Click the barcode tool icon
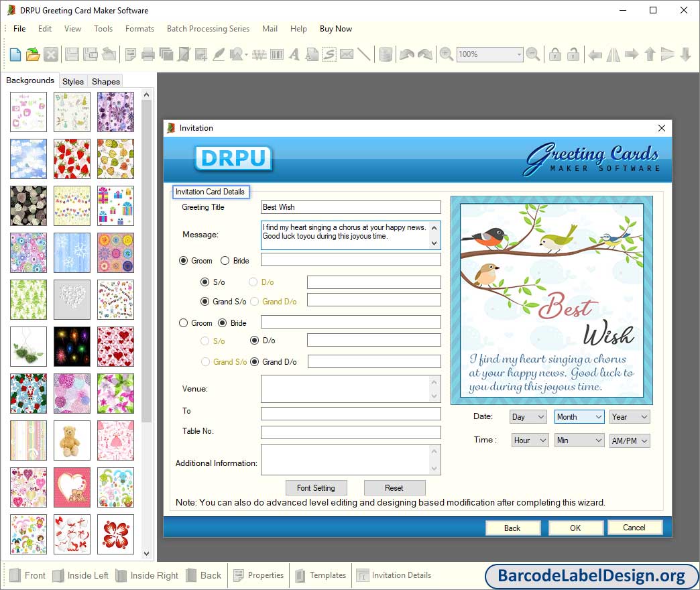This screenshot has height=590, width=700. (x=277, y=54)
